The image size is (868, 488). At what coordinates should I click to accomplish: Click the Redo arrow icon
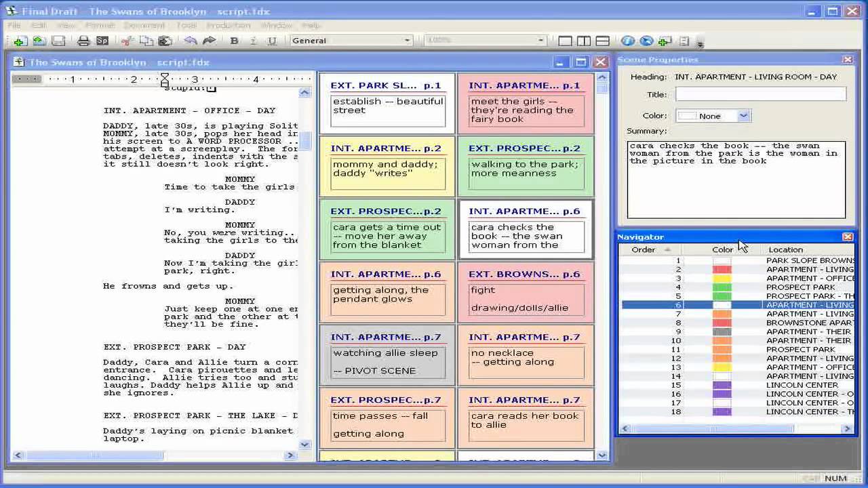click(210, 41)
